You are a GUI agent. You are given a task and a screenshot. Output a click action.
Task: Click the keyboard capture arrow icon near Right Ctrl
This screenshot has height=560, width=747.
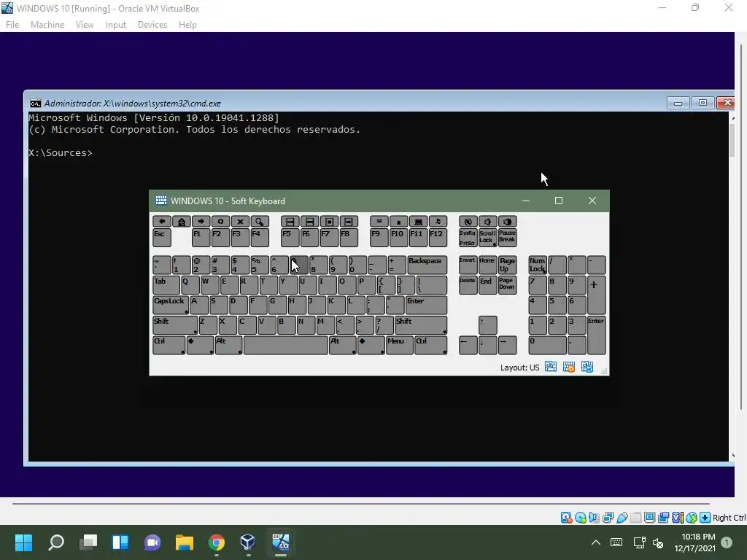coord(705,518)
